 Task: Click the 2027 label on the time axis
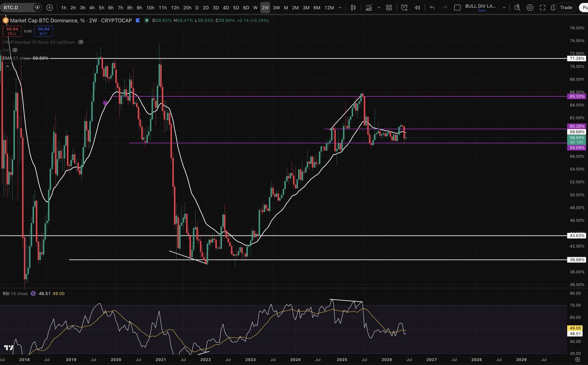(431, 359)
